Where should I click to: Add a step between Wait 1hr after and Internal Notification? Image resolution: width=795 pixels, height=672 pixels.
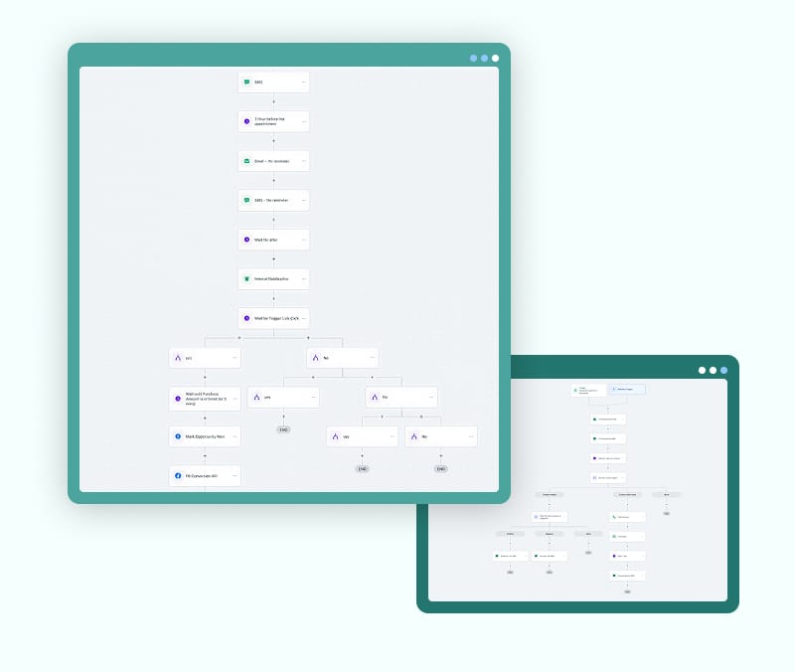click(273, 258)
